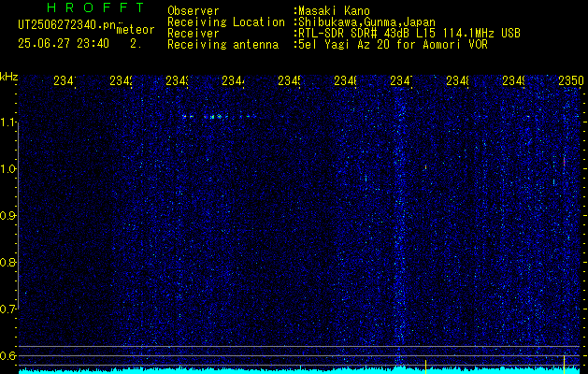Image resolution: width=588 pixels, height=374 pixels.
Task: Click the 2347 time label
Action: (x=401, y=80)
